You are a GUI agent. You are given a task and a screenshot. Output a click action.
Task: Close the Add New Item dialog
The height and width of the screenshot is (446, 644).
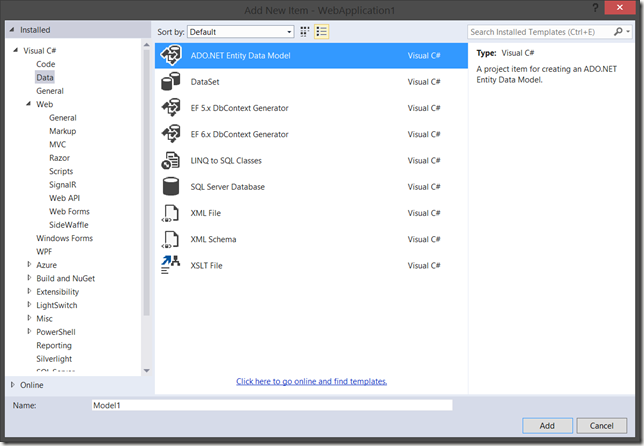pos(620,7)
